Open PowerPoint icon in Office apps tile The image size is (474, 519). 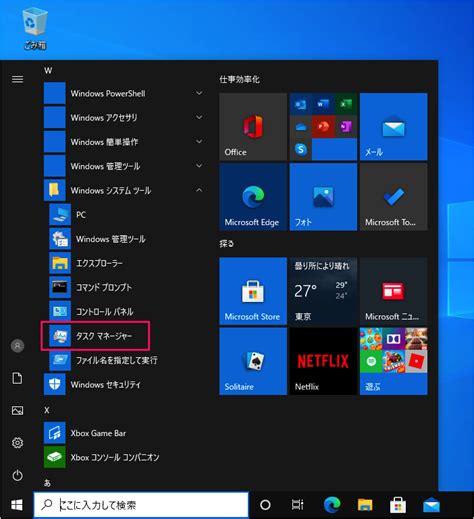(323, 127)
